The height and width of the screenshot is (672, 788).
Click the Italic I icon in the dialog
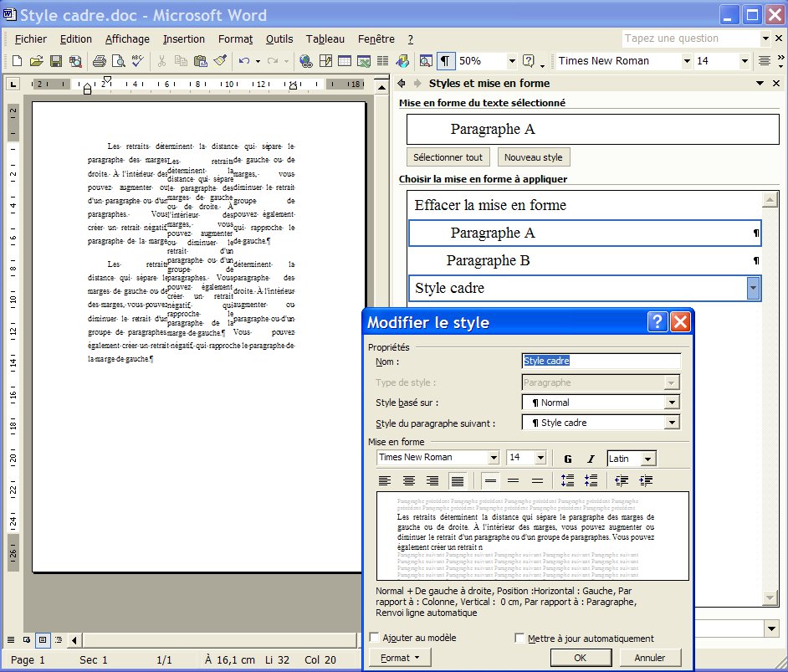point(591,459)
